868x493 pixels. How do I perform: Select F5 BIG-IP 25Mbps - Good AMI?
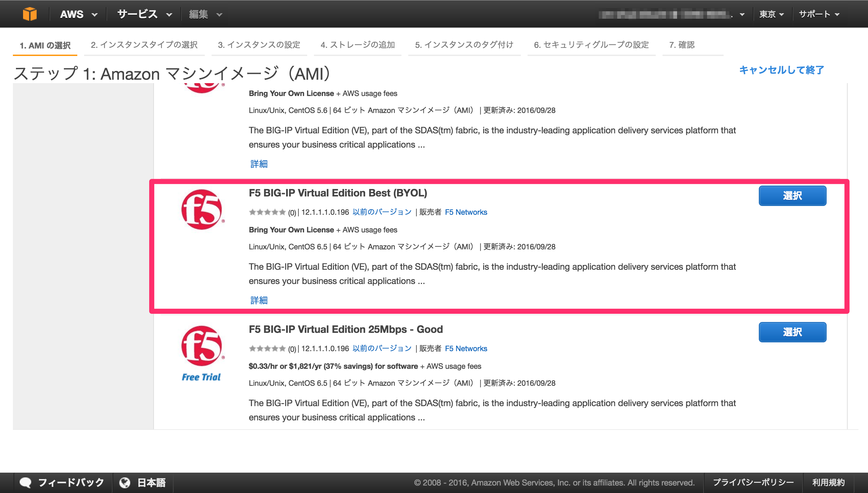point(792,332)
